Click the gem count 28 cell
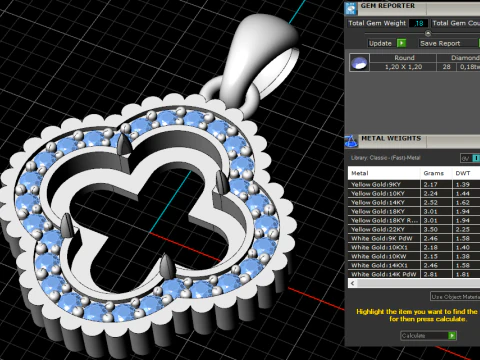The height and width of the screenshot is (360, 480). coord(446,67)
